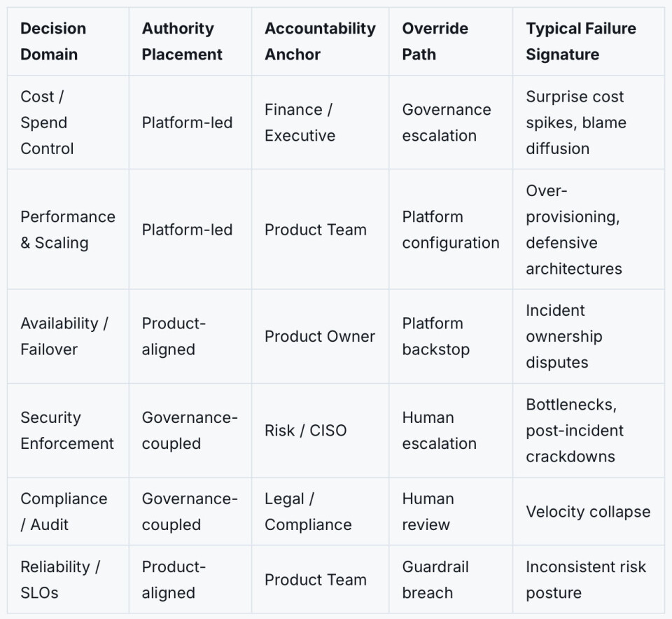
Task: Click the Incident ownership disputes cell
Action: click(564, 337)
